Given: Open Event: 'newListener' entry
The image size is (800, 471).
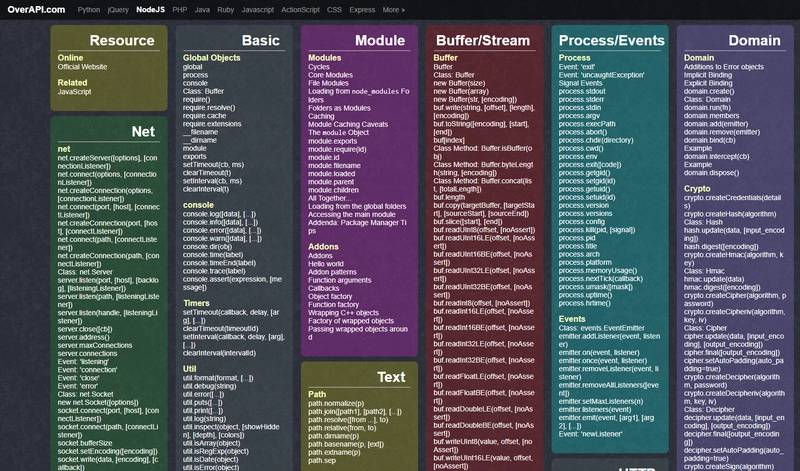Looking at the screenshot, I should coord(590,434).
